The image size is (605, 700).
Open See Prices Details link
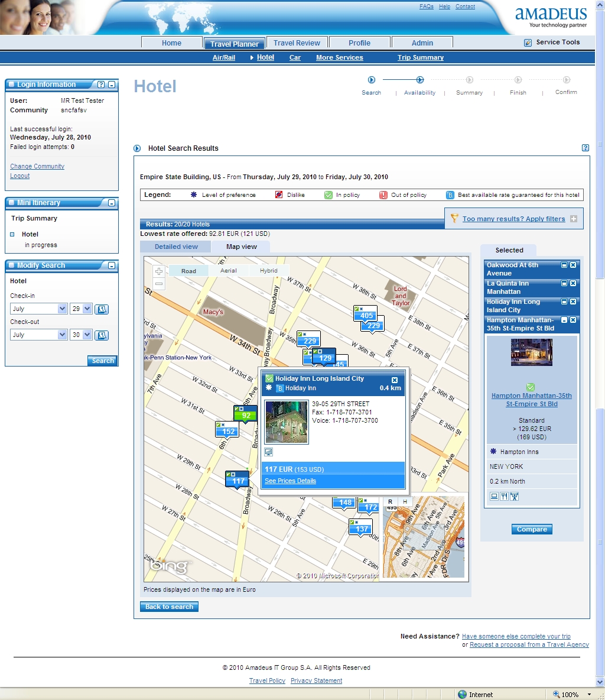pos(290,481)
